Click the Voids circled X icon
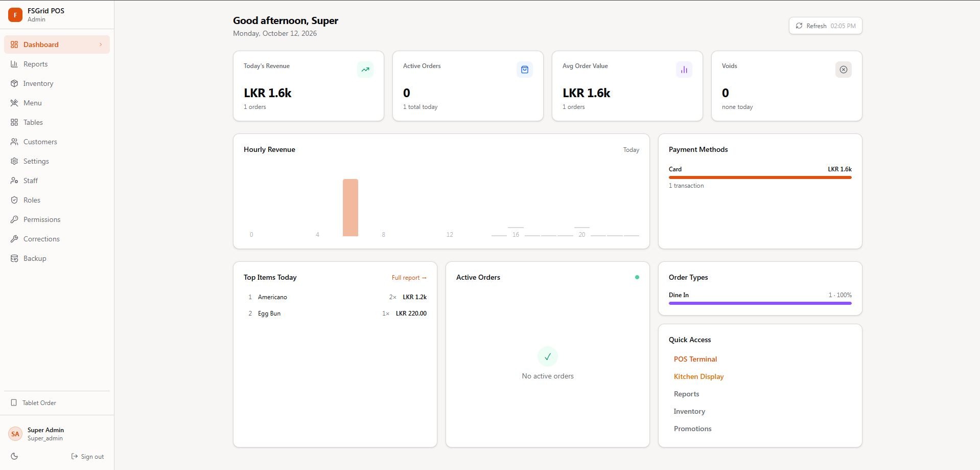 (x=844, y=70)
